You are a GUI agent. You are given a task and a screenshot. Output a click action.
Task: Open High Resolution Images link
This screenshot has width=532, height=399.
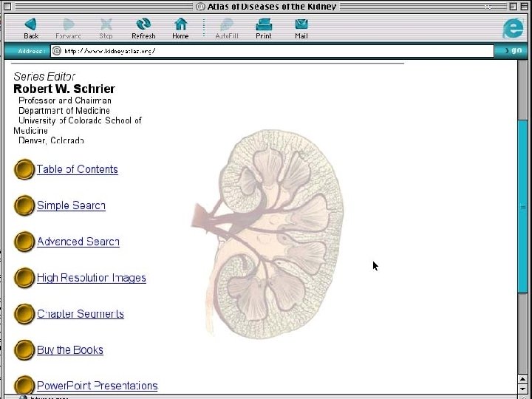(x=92, y=278)
